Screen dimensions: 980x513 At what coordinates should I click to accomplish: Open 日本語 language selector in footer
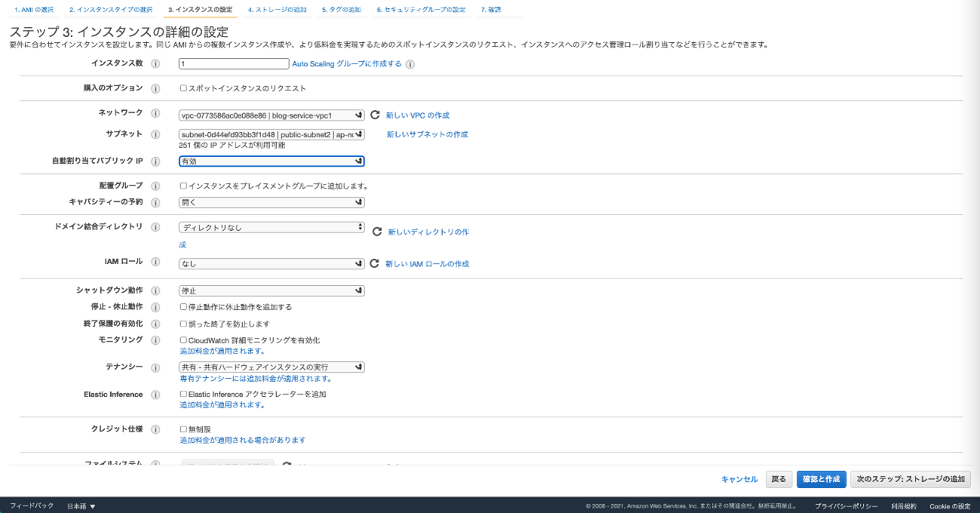pos(81,505)
